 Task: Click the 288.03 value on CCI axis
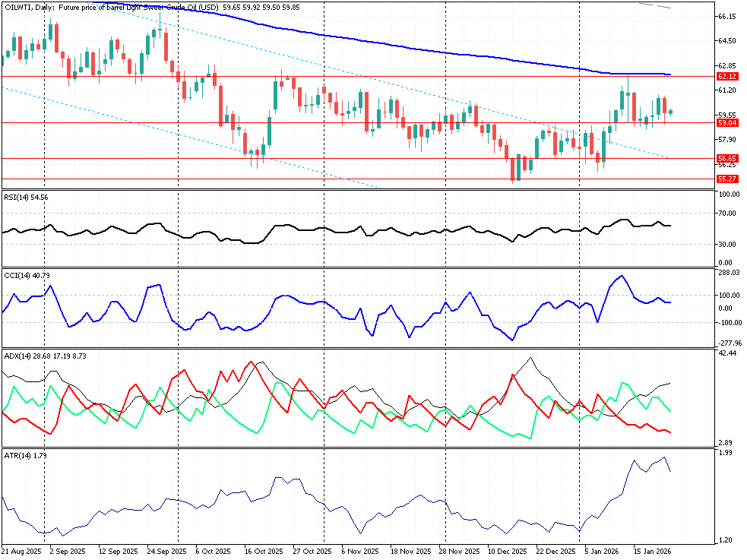[729, 272]
